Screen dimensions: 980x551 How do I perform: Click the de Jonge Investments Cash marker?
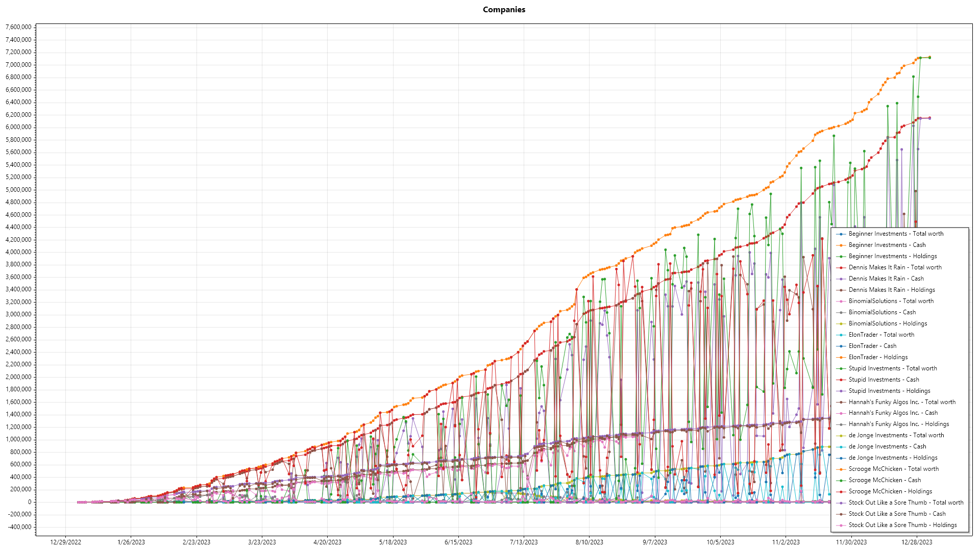point(841,447)
